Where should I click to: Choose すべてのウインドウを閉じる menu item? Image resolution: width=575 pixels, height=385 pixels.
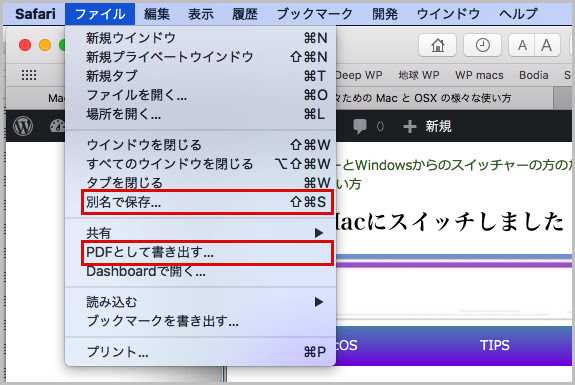coord(200,164)
